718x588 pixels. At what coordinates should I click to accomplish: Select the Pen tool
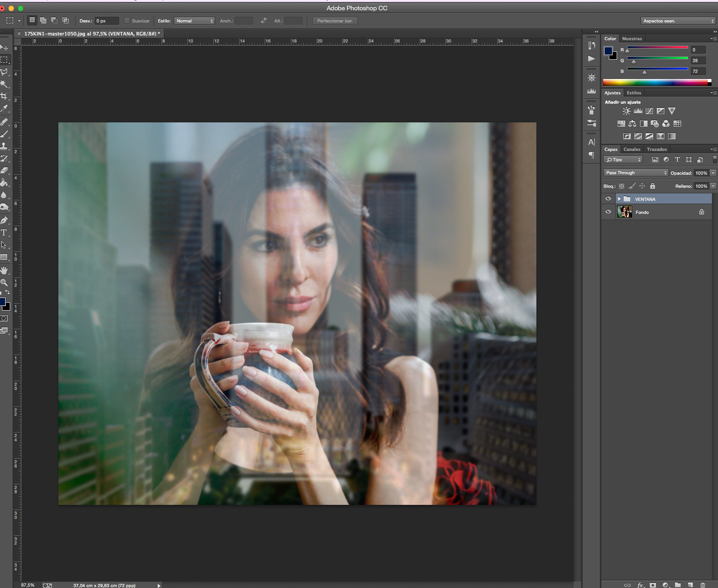coord(4,220)
